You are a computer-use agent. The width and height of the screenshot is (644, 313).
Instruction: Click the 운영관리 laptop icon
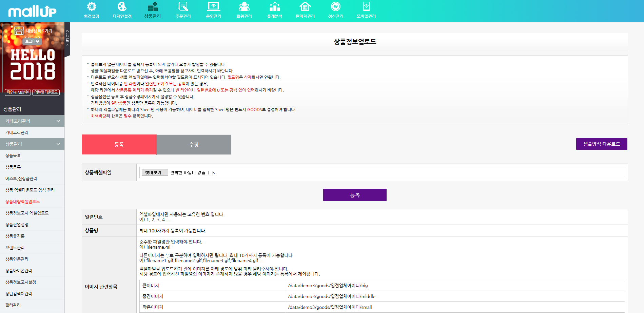[x=214, y=7]
